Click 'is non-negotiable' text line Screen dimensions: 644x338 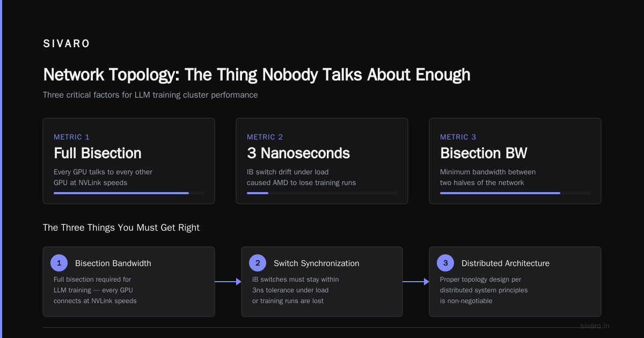tap(466, 301)
